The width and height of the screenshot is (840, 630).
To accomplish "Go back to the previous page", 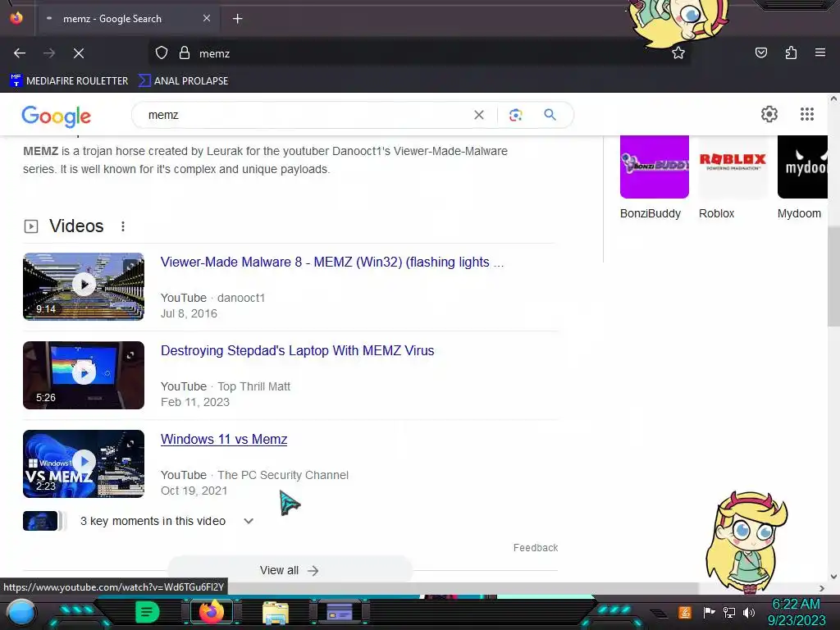I will pyautogui.click(x=20, y=53).
